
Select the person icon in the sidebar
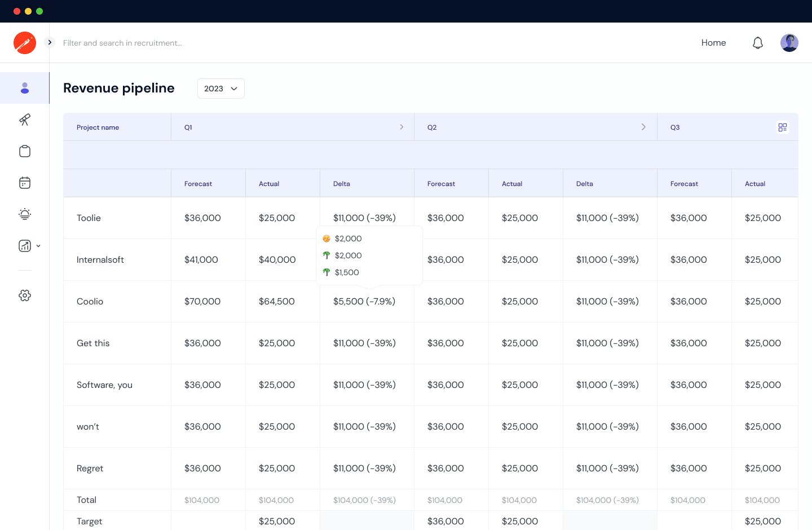click(25, 88)
